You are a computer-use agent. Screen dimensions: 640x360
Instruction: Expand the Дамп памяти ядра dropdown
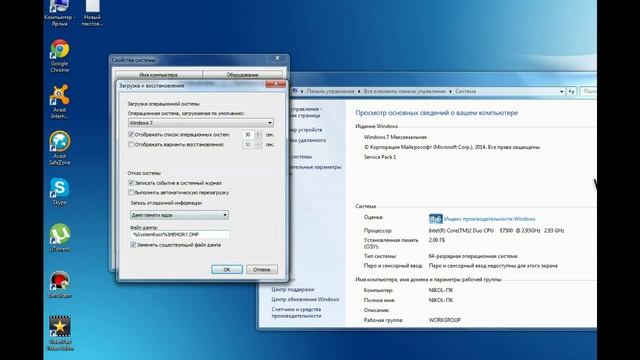click(179, 215)
